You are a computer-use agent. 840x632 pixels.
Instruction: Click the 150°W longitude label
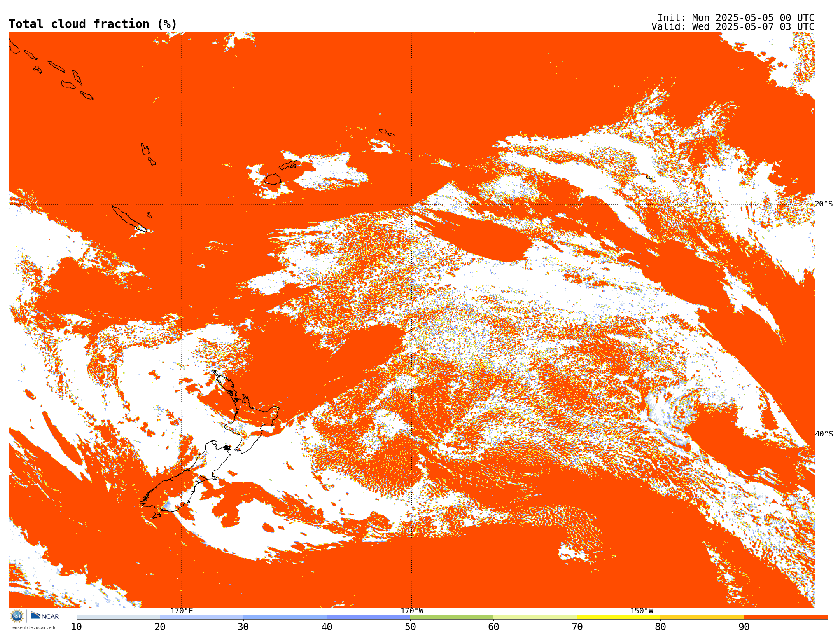click(x=642, y=611)
